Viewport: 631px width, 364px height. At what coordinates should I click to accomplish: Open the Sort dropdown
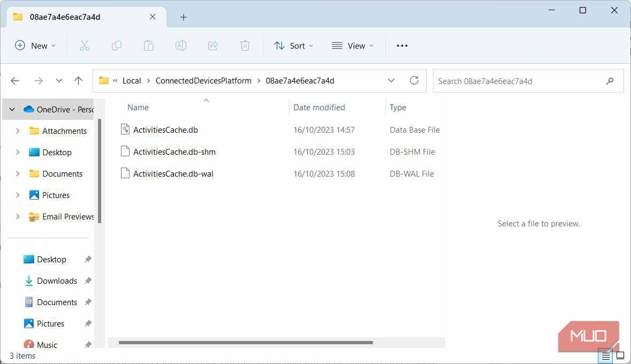pyautogui.click(x=293, y=45)
